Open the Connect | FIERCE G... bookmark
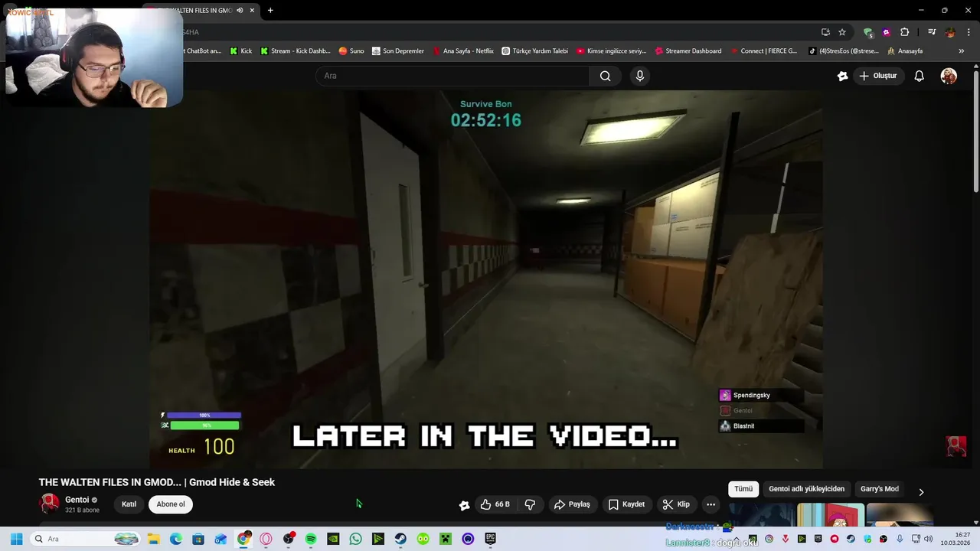Screen dimensions: 980x551 pyautogui.click(x=763, y=51)
